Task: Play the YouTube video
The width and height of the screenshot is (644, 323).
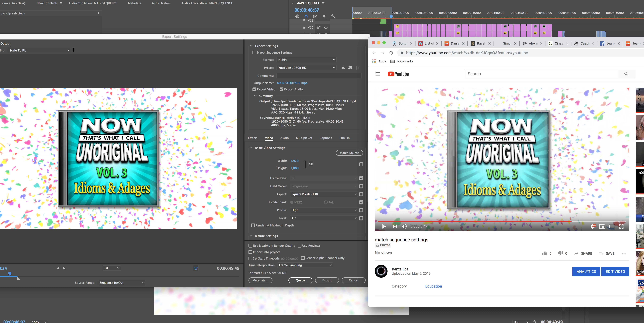Action: click(x=384, y=226)
